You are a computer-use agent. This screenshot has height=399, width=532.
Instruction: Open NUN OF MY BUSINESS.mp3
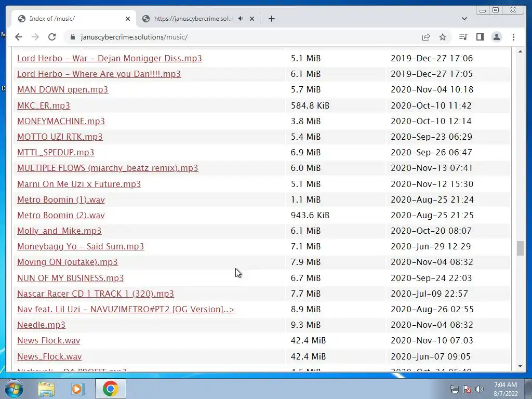pyautogui.click(x=71, y=278)
